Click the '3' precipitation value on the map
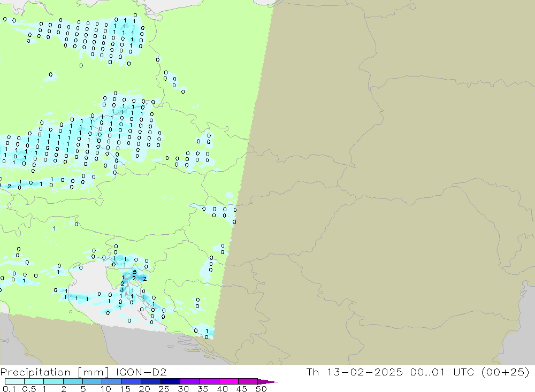 coord(121,290)
